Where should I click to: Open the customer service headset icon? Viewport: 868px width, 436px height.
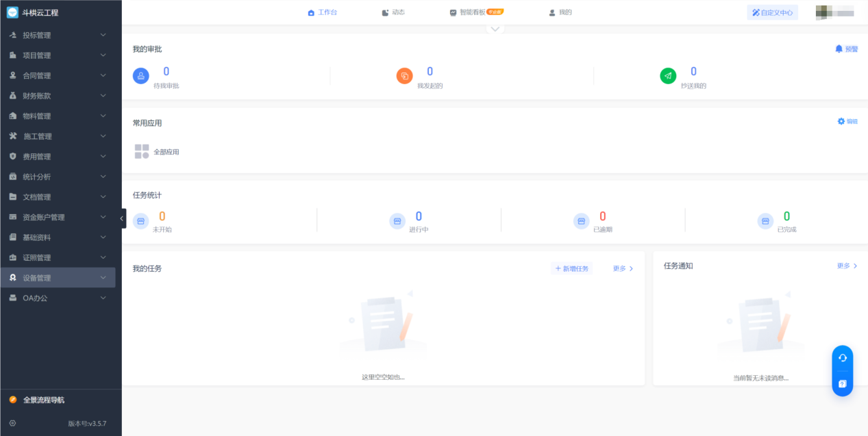(843, 358)
